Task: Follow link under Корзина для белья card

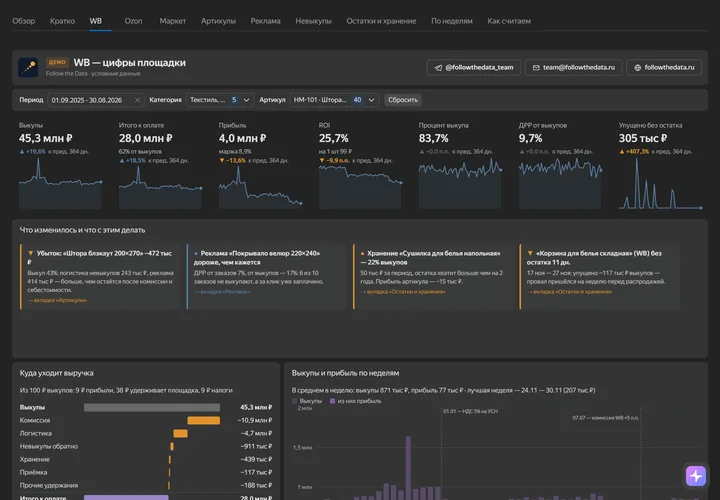Action: pyautogui.click(x=569, y=292)
